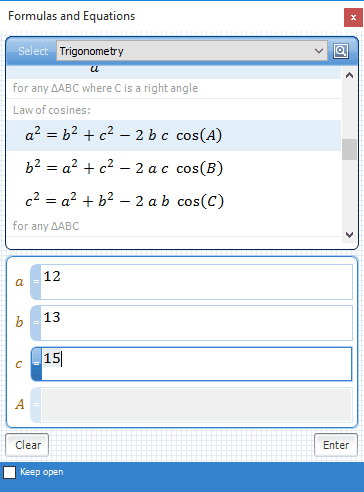Select the a² law of cosines formula
364x492 pixels.
click(x=174, y=136)
